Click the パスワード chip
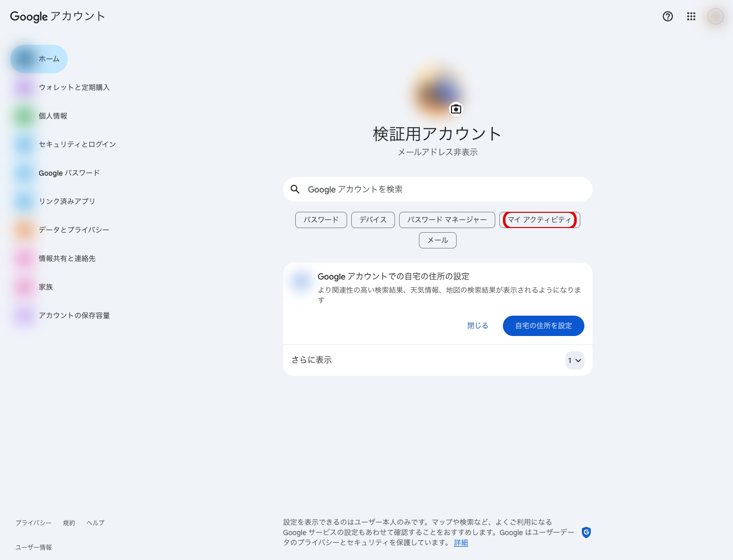733x560 pixels. click(x=321, y=220)
